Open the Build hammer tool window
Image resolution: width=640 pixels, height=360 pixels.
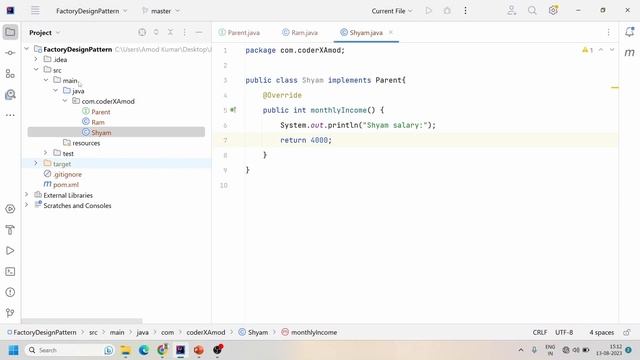tap(10, 230)
